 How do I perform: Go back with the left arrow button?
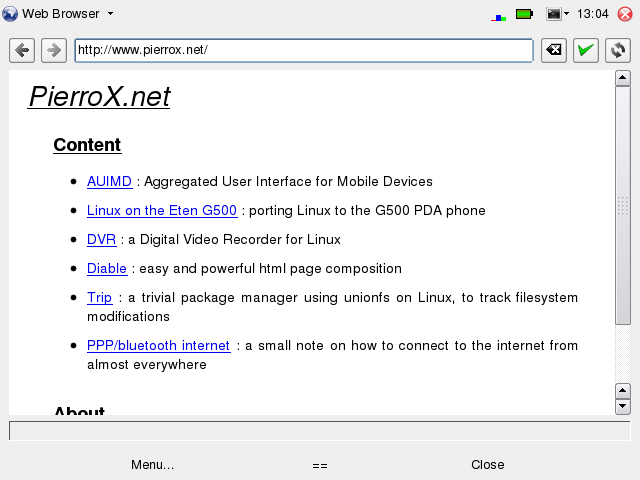[22, 51]
